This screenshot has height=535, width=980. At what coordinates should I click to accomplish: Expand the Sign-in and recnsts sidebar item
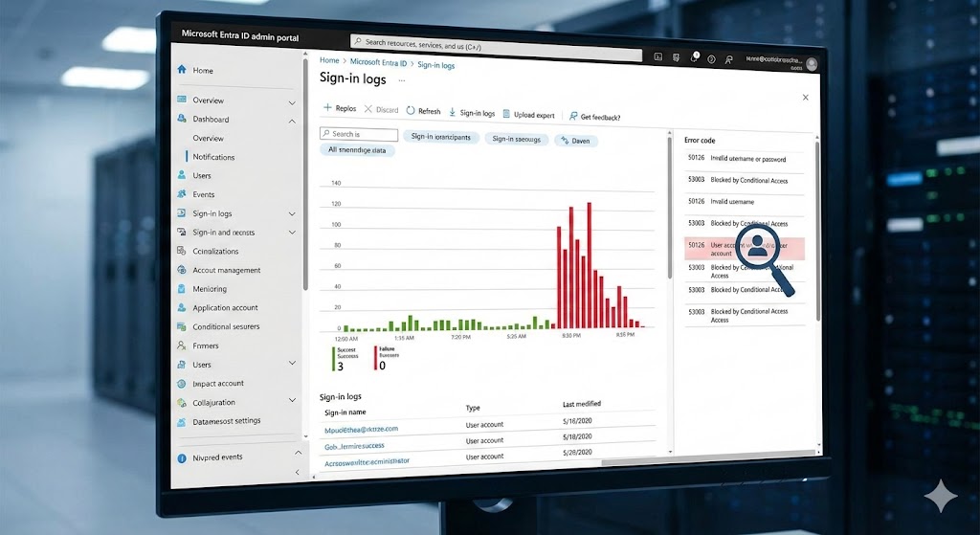[x=292, y=233]
